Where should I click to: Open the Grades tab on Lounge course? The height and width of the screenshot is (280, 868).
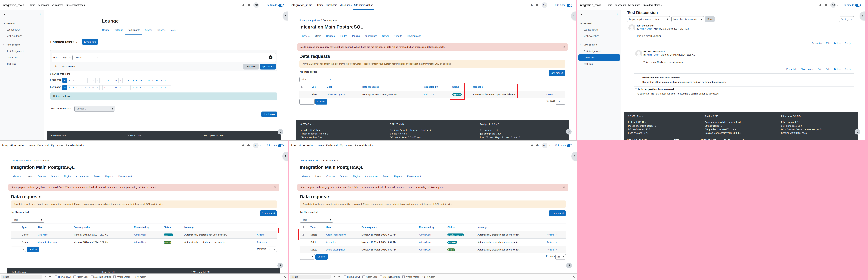click(x=149, y=30)
